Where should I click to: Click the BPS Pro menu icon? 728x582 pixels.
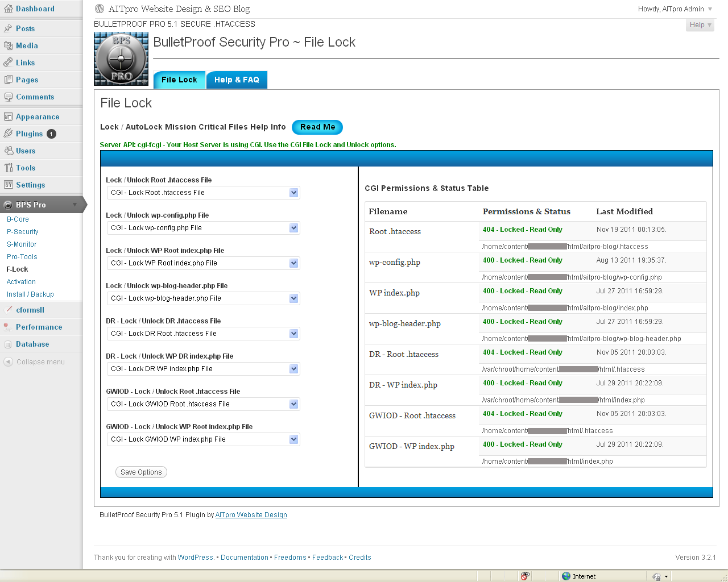(8, 205)
